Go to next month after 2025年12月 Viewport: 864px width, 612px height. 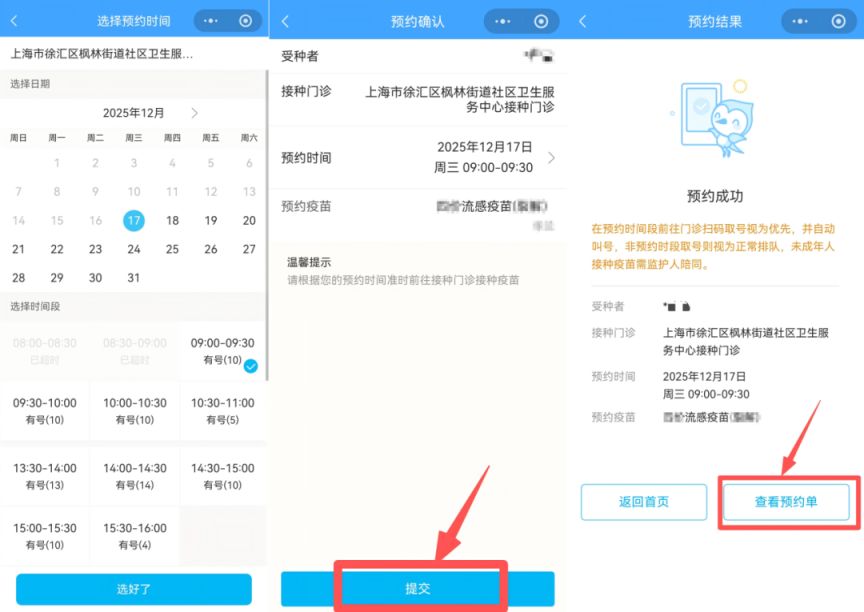coord(195,113)
